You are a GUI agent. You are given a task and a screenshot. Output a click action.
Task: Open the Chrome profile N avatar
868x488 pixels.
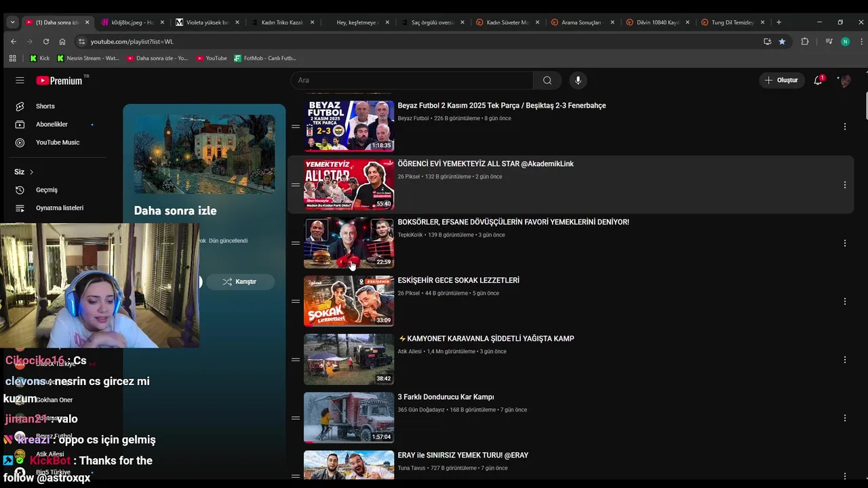(845, 41)
